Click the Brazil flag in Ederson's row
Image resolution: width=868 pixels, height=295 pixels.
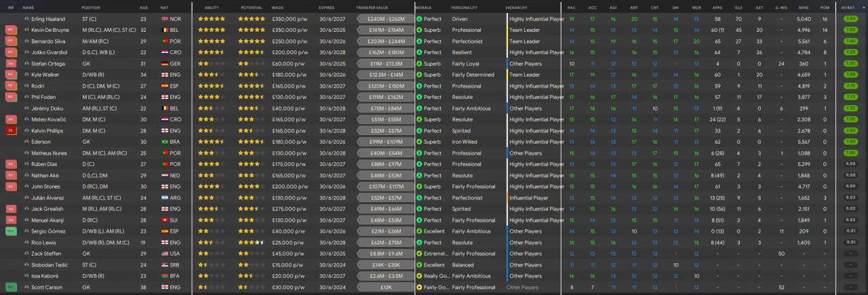click(x=165, y=142)
